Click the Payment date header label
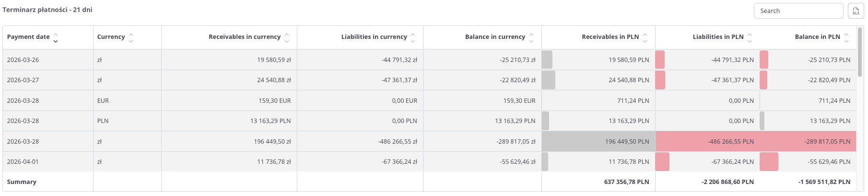The width and height of the screenshot is (868, 196). coord(28,37)
